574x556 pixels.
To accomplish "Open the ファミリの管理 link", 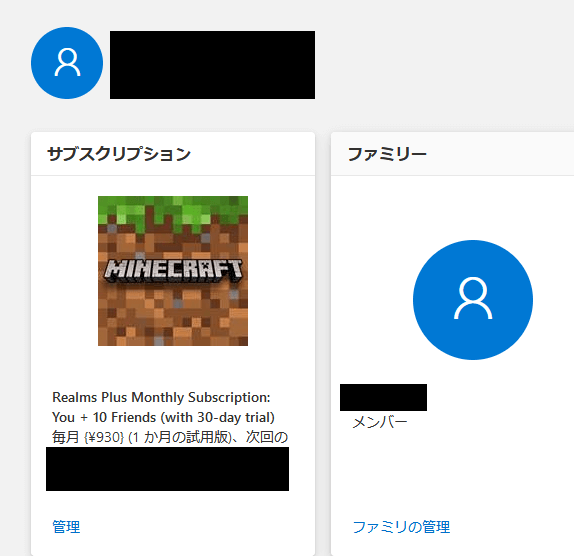I will pyautogui.click(x=401, y=527).
